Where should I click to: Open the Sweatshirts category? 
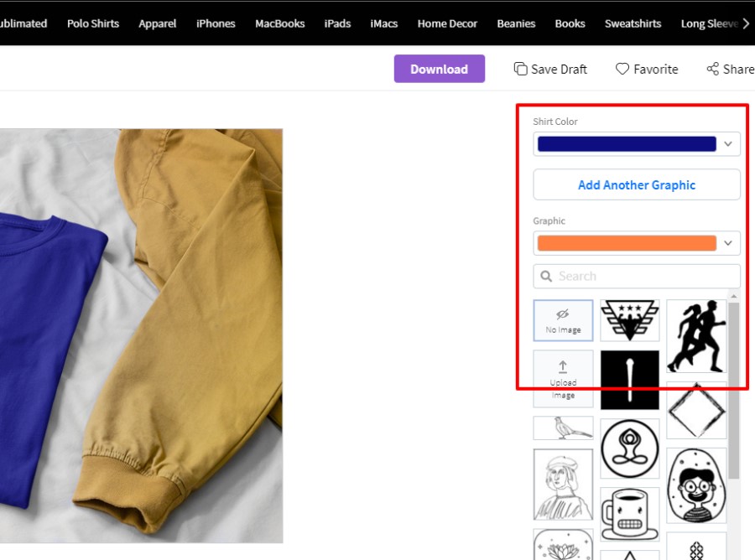[633, 23]
